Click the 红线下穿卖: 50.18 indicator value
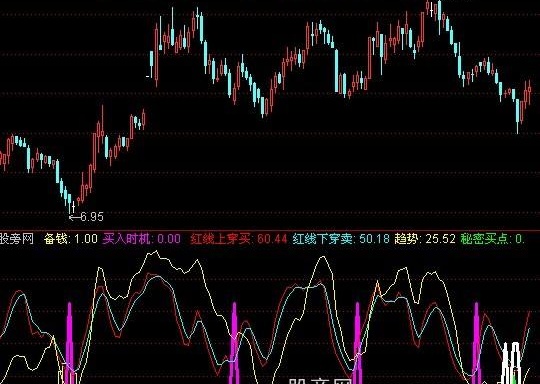The image size is (540, 384). pyautogui.click(x=341, y=239)
